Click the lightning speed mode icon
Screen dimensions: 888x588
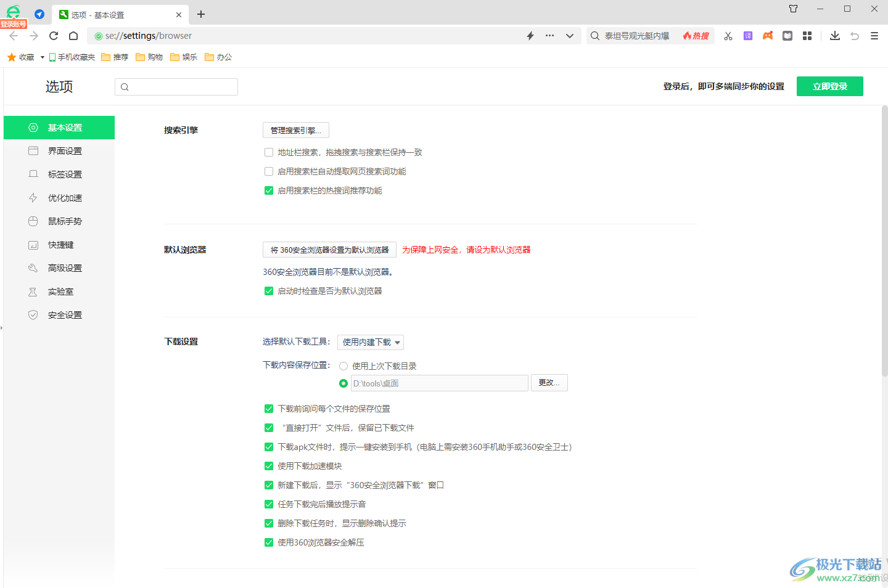(530, 36)
